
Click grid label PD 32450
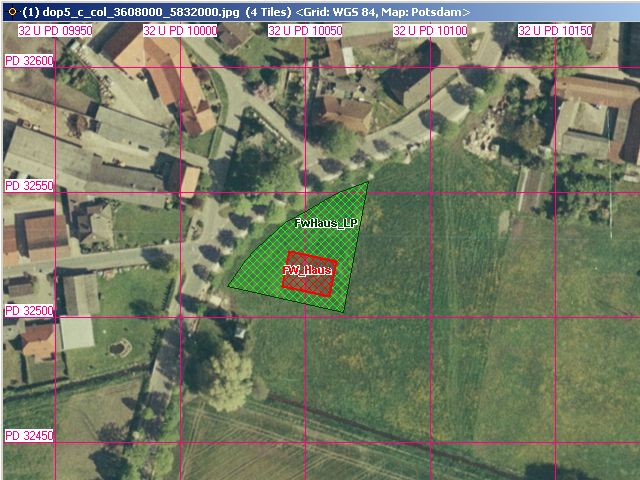point(29,436)
